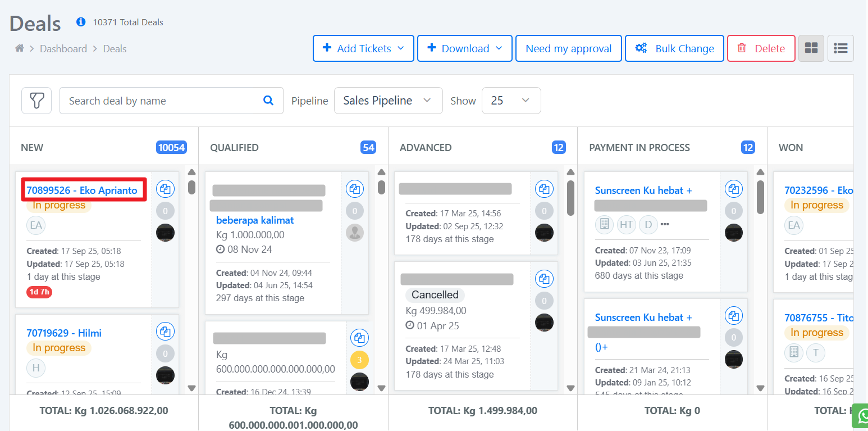Click the Search deal by name field

160,101
